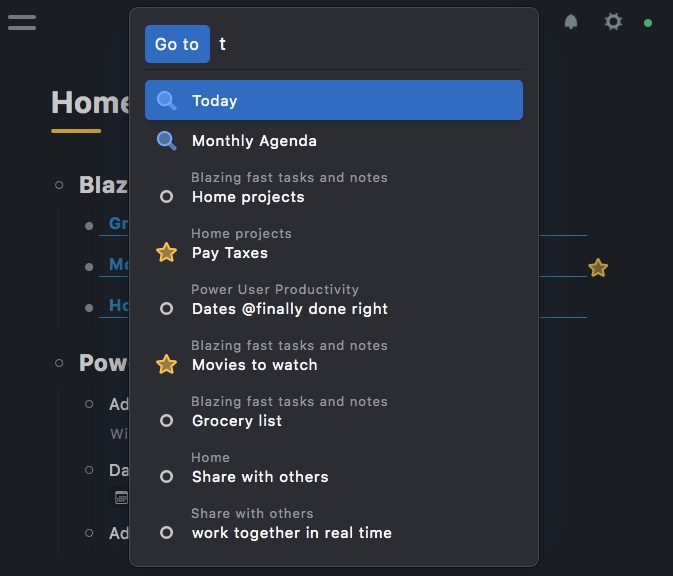
Task: Click the circle bullet beside Home projects
Action: point(167,197)
